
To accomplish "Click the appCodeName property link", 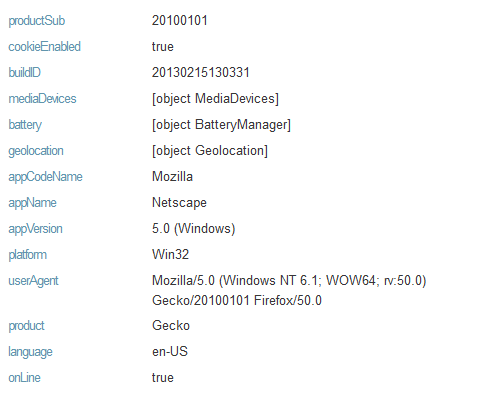I will coord(45,177).
